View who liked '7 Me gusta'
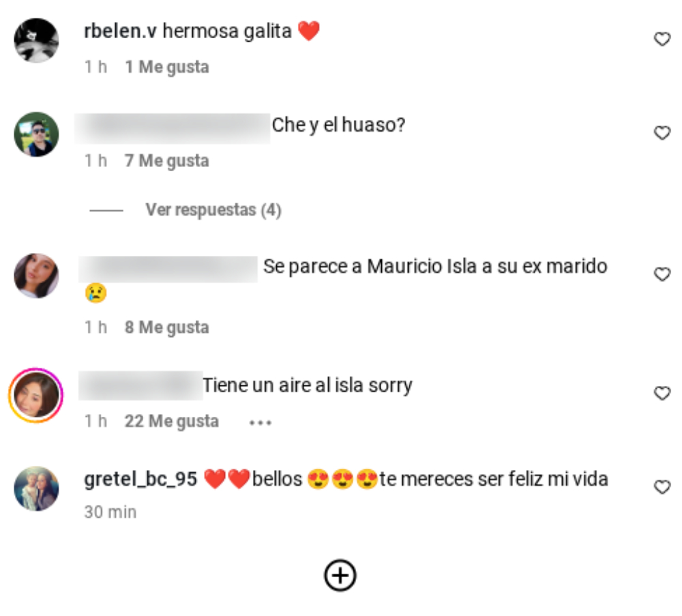Image resolution: width=682 pixels, height=616 pixels. 167,160
